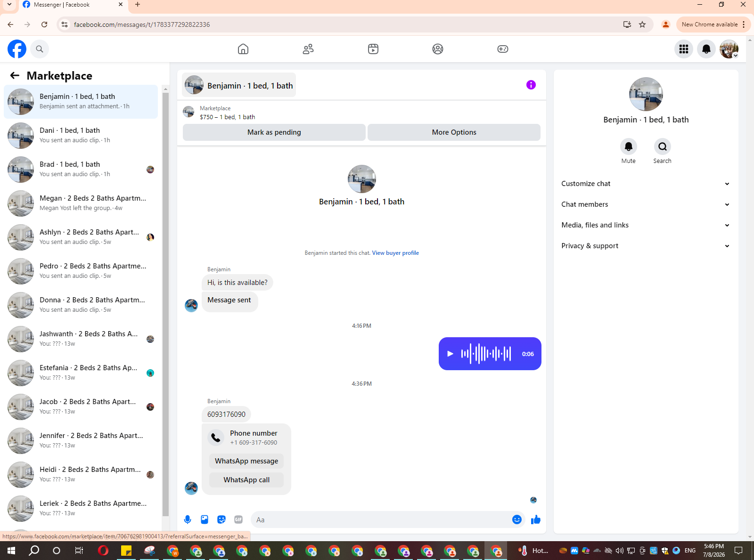Viewport: 754px width, 560px height.
Task: Open Dani 1 bed, 1 bath conversation
Action: [x=81, y=135]
